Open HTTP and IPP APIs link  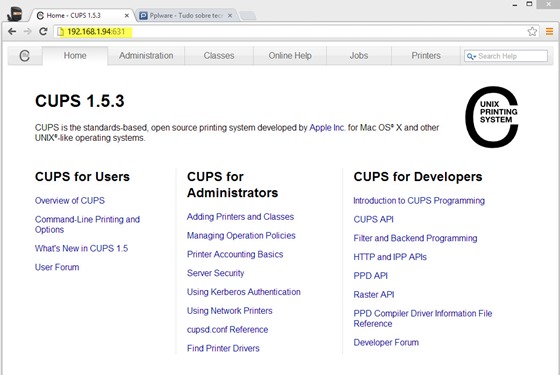coord(390,257)
